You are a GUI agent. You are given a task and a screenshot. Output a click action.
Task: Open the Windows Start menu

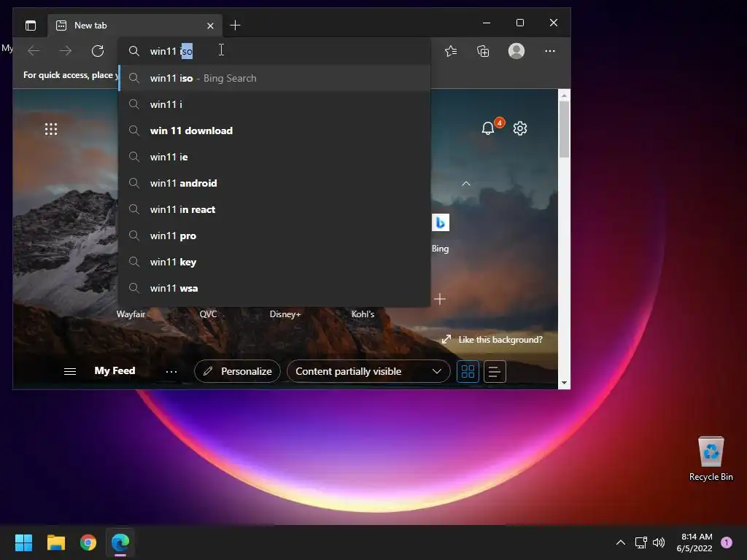point(23,542)
